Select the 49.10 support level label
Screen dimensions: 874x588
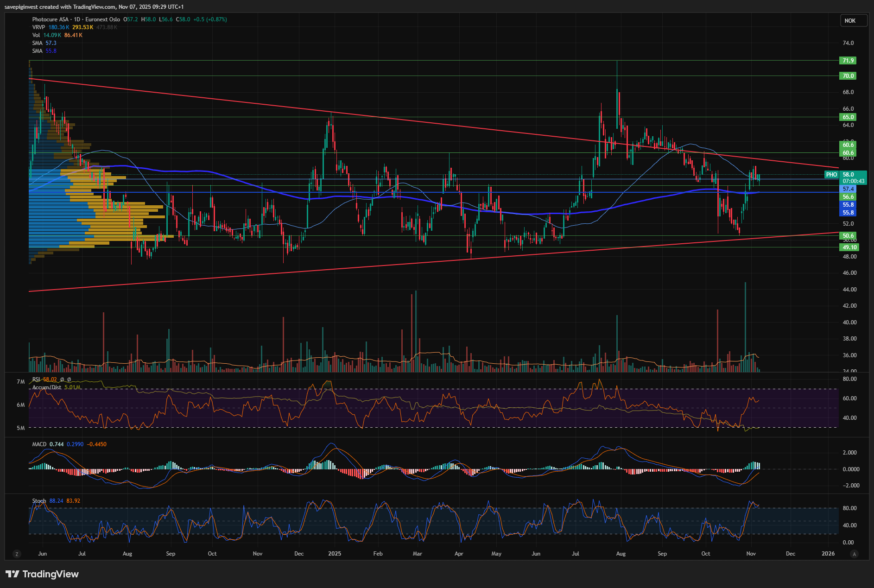849,247
